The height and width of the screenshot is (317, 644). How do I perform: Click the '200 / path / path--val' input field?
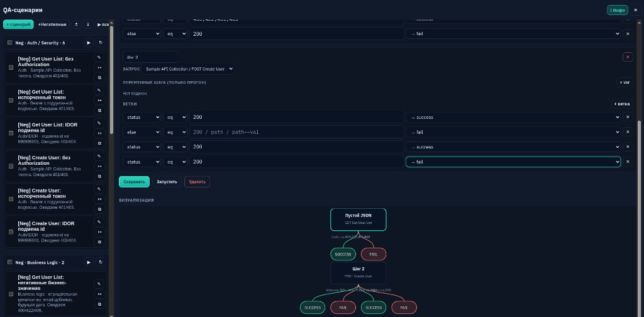pyautogui.click(x=297, y=132)
